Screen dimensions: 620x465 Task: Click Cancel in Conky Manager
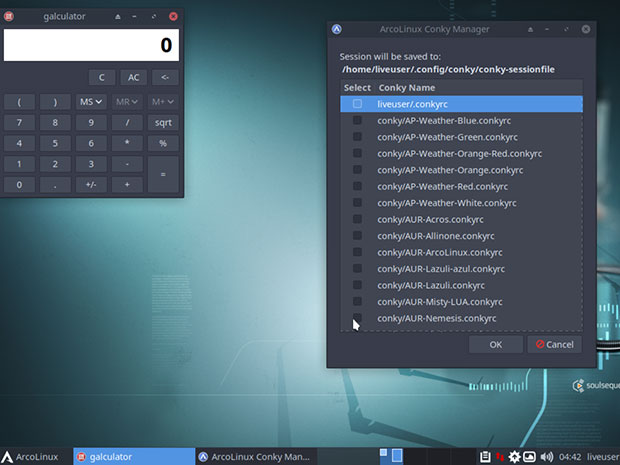click(554, 344)
